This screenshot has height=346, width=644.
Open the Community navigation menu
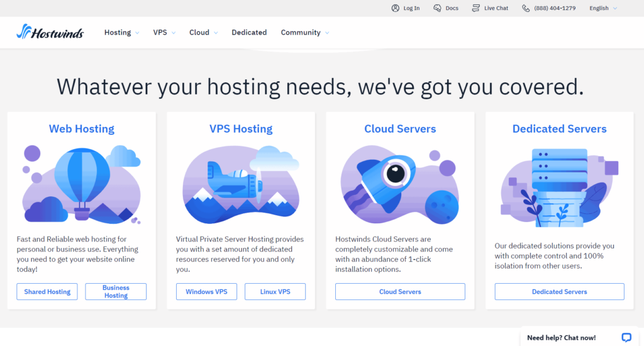(305, 33)
